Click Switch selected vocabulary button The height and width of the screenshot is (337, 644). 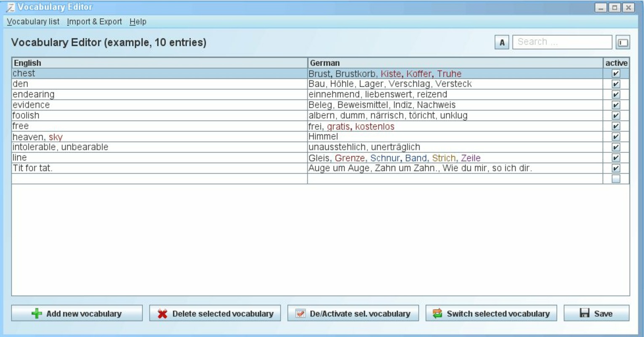[x=491, y=313]
